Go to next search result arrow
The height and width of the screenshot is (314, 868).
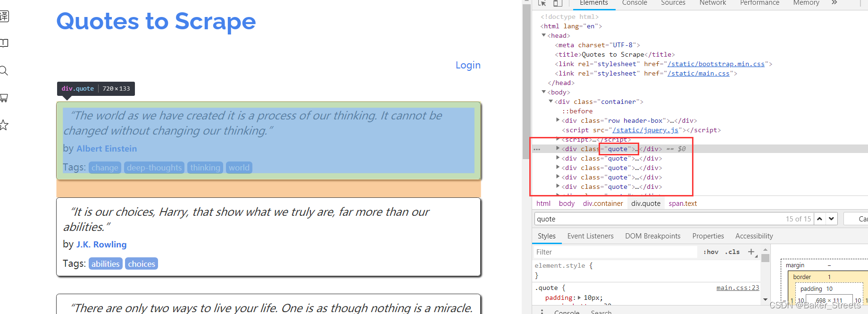831,219
